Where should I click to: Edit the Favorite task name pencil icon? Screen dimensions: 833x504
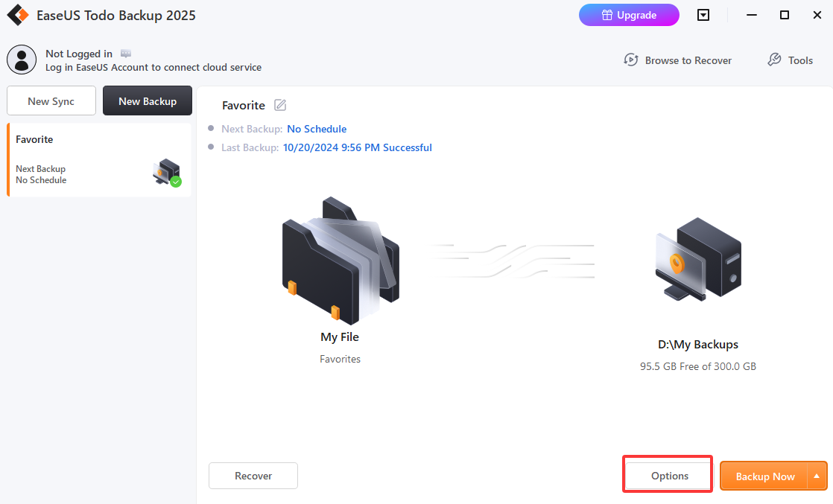pos(280,105)
